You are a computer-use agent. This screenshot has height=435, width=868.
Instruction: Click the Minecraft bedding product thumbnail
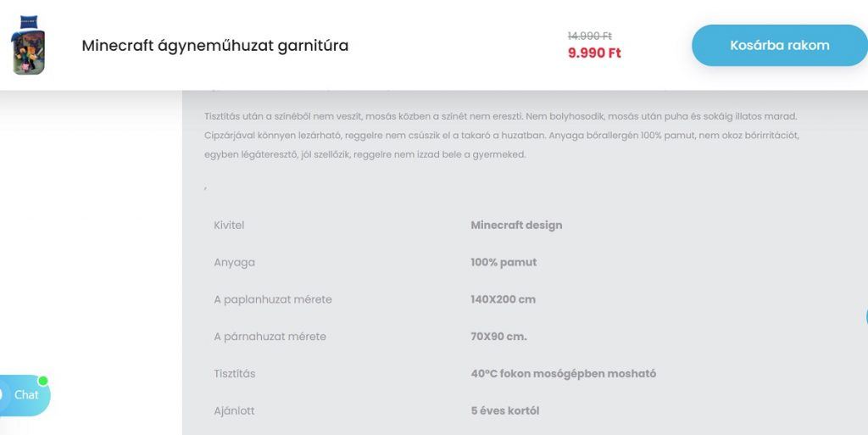click(x=28, y=46)
